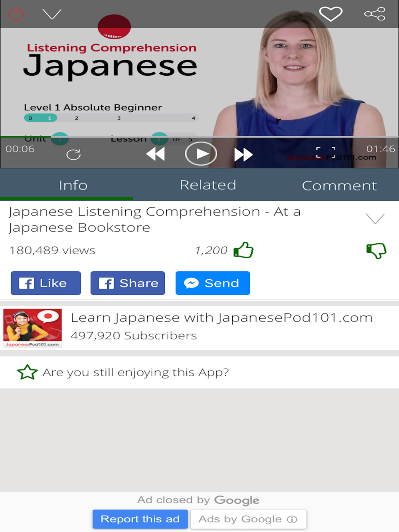
Task: Seek on the video progress bar
Action: pyautogui.click(x=199, y=137)
